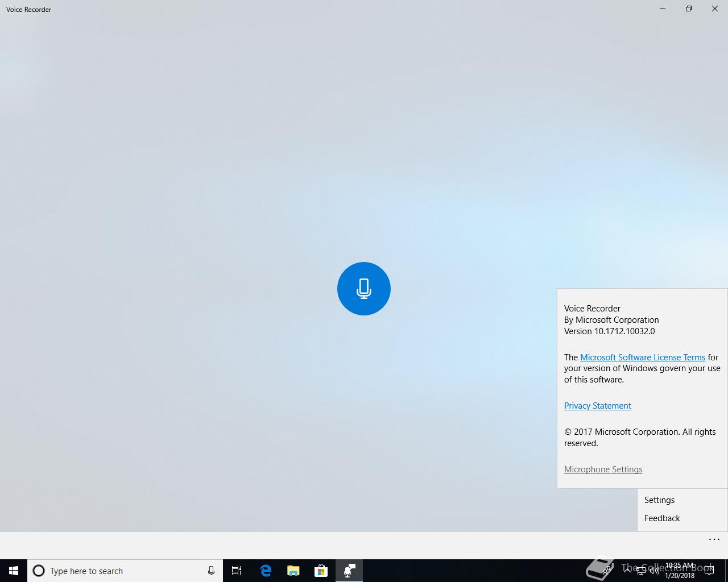Open Microphone Settings link

[603, 469]
